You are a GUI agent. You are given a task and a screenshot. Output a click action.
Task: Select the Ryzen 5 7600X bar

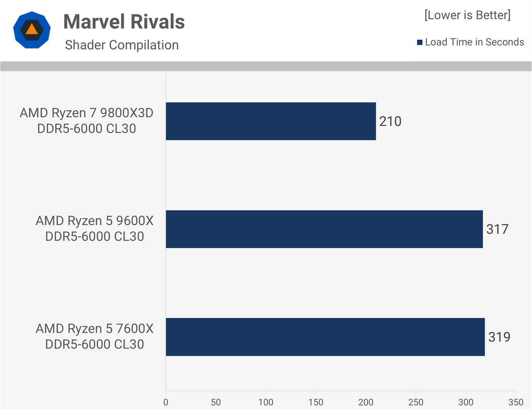[x=325, y=337]
